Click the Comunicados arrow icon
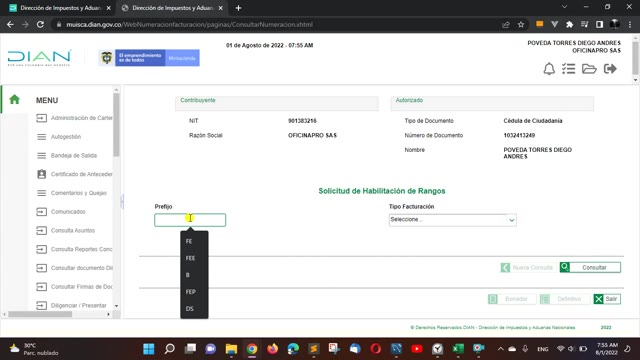Screen dimensions: 640x360 (41, 212)
